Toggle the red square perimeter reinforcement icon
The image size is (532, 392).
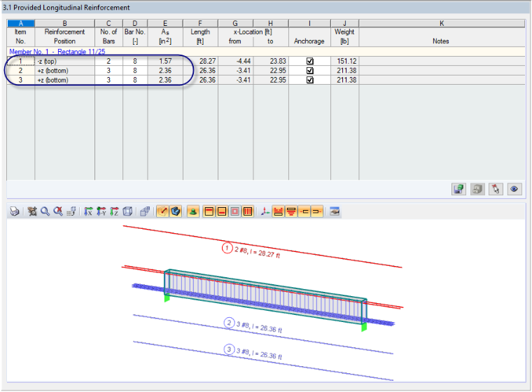click(234, 211)
